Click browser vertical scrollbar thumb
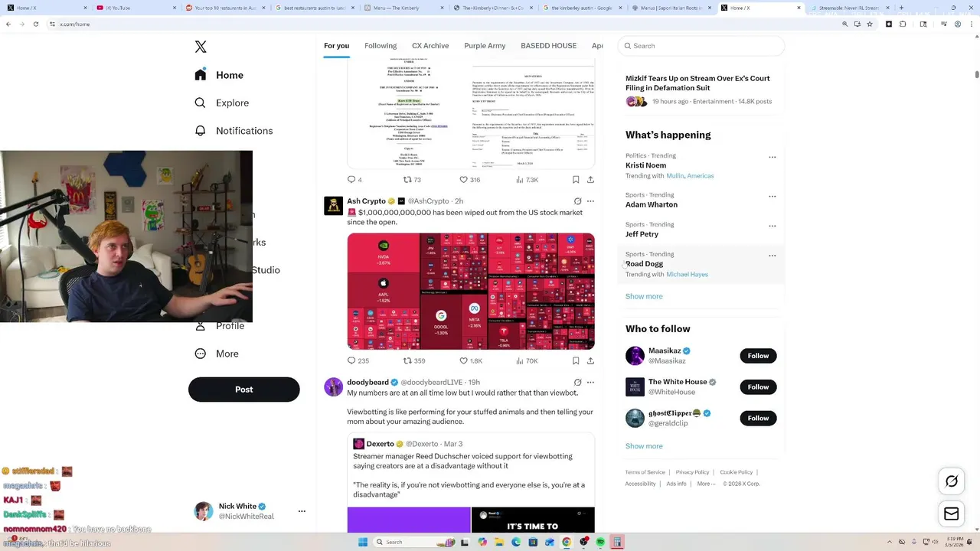Screen dimensions: 980x551 point(977,74)
